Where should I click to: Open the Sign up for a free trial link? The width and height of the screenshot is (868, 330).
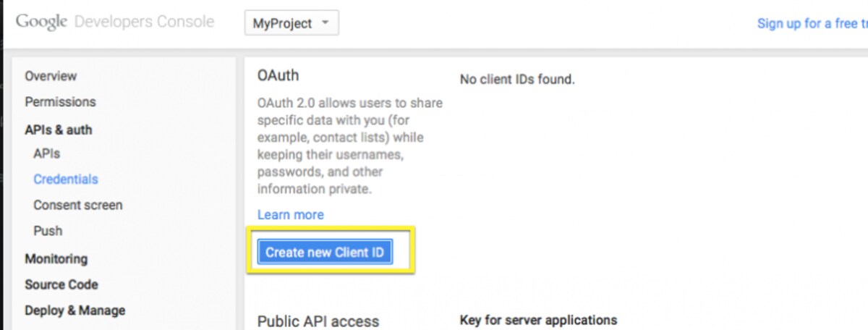click(x=812, y=23)
